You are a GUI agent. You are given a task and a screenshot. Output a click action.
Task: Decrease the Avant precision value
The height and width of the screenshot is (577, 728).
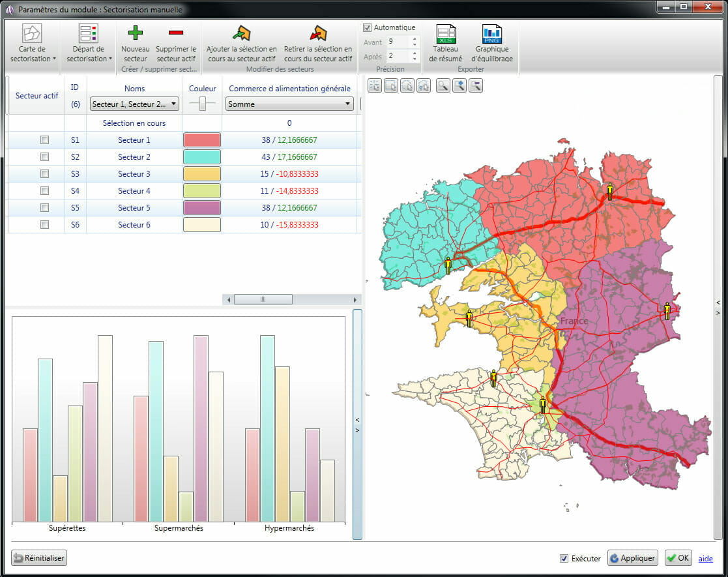pos(415,45)
